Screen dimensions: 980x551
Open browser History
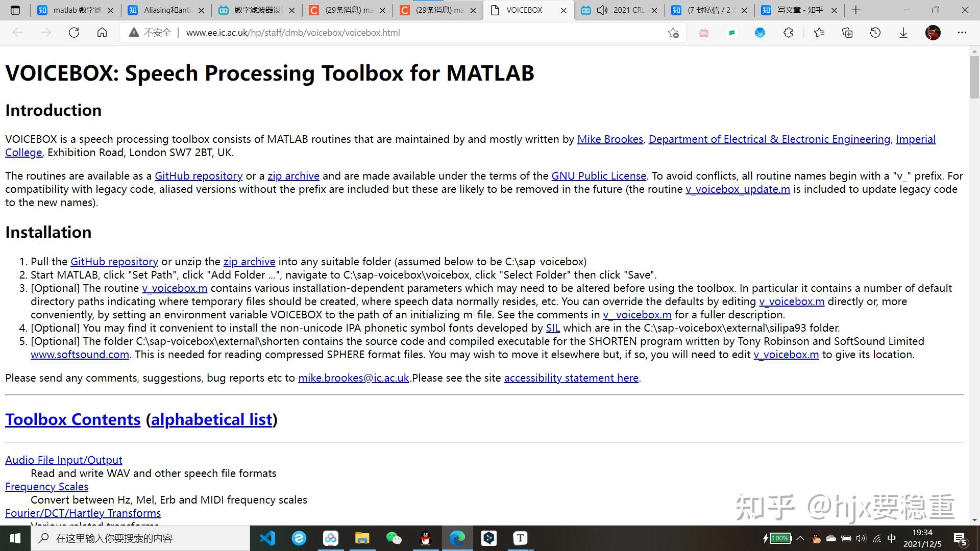[x=875, y=32]
